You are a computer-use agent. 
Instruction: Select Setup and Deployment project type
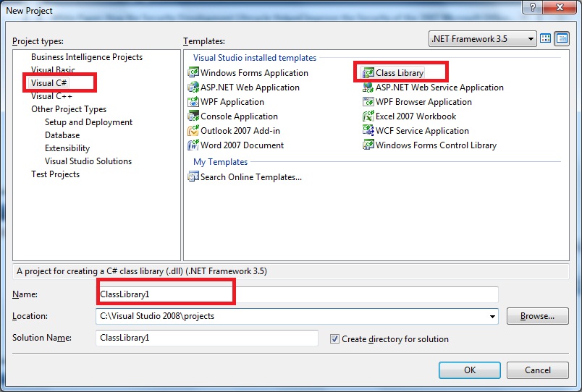click(88, 122)
